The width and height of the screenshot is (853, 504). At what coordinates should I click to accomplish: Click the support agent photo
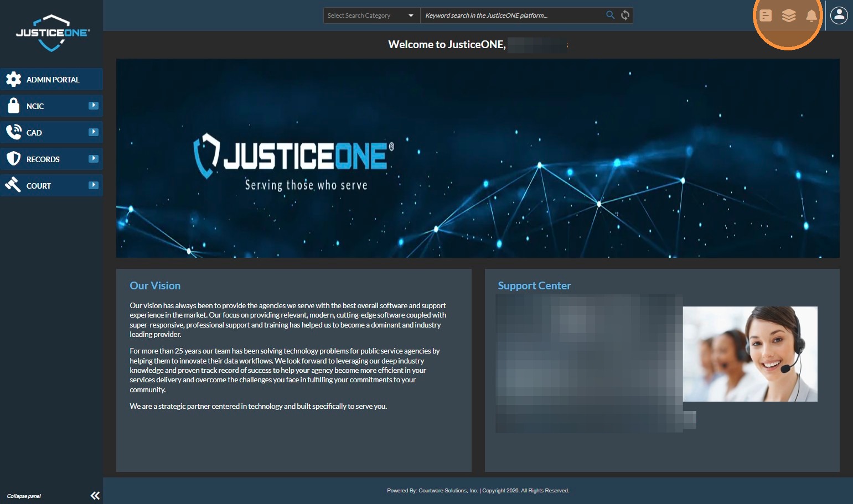pyautogui.click(x=750, y=354)
